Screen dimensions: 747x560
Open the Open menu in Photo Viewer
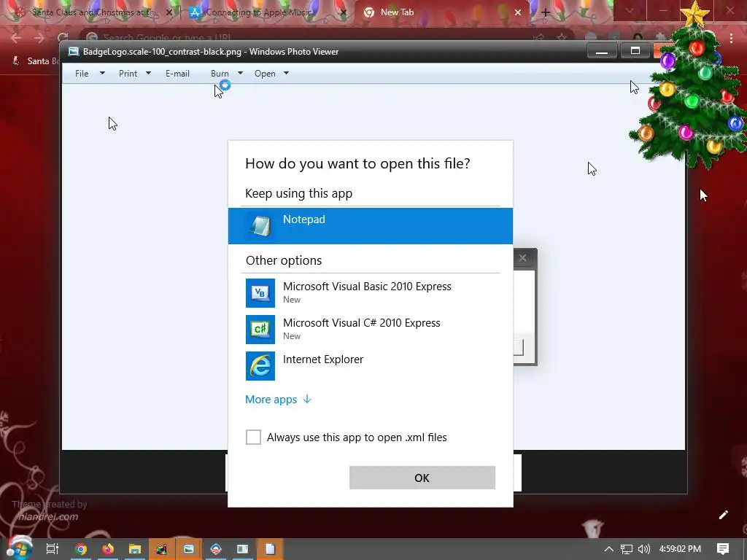(265, 74)
